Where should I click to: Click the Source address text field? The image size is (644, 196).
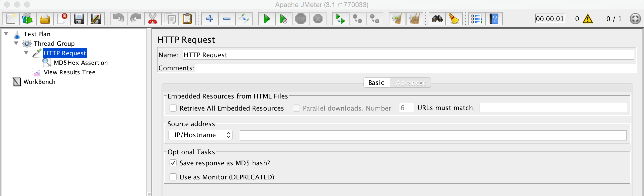click(x=433, y=135)
